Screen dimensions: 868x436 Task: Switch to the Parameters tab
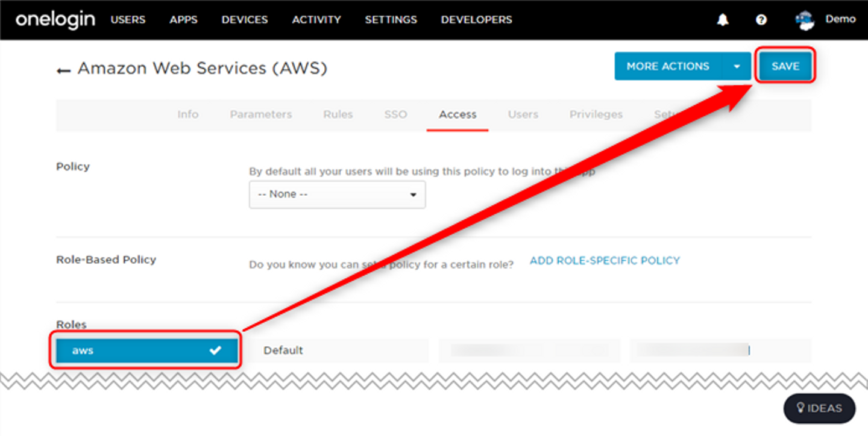tap(261, 114)
